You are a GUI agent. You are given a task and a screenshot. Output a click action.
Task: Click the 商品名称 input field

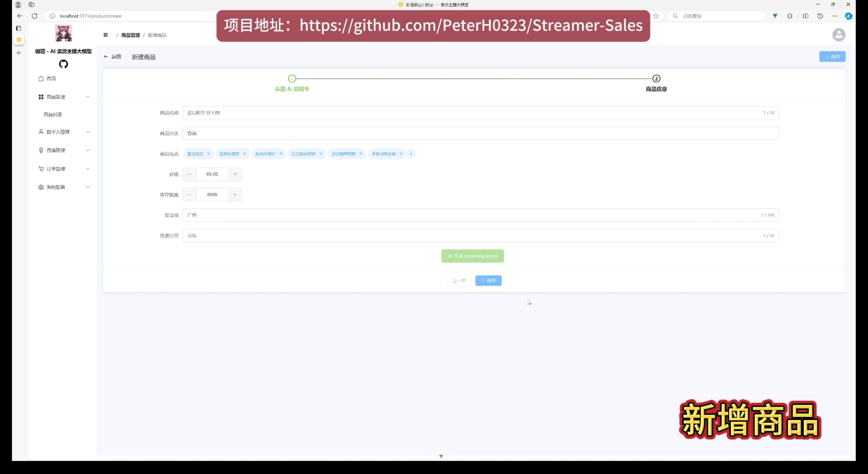pos(472,113)
